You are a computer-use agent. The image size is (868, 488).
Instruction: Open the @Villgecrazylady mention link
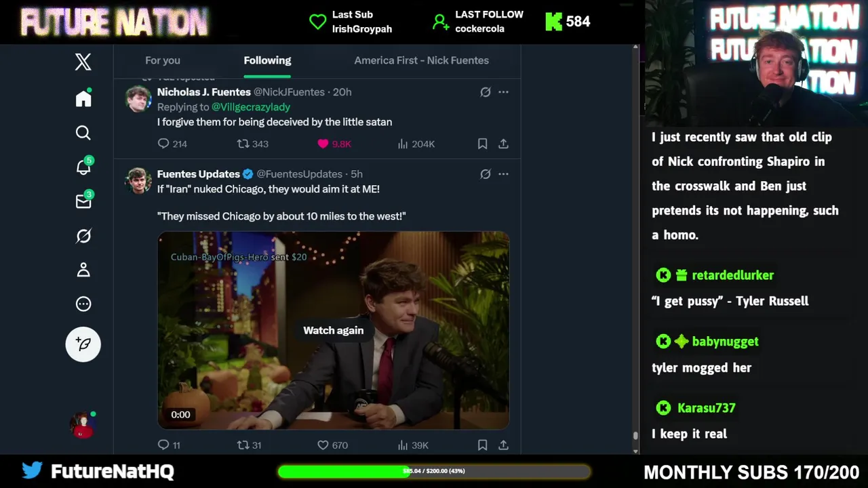point(251,107)
